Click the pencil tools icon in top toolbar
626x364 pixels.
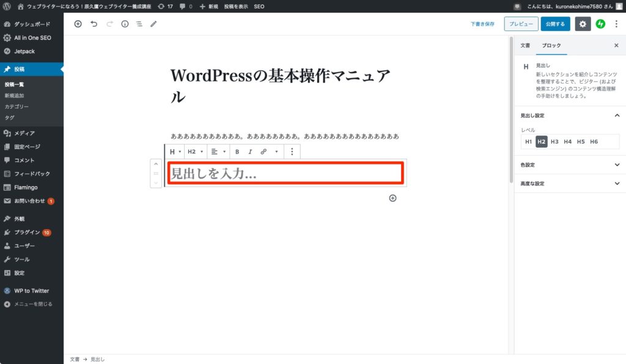tap(153, 24)
